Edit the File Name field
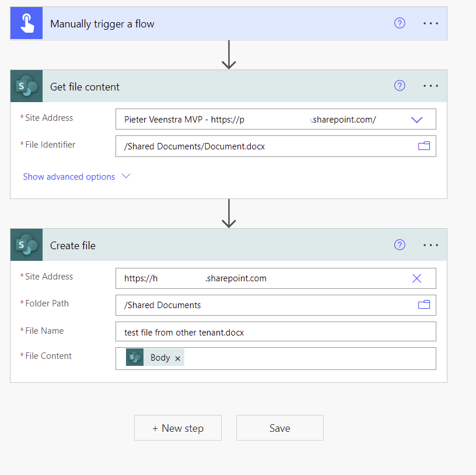The height and width of the screenshot is (475, 476). click(x=276, y=331)
